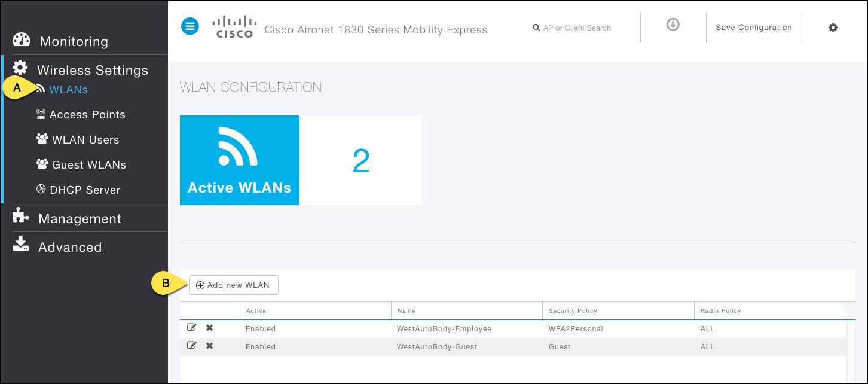Edit the WestAutoBody-Guest WLAN with pencil icon
This screenshot has width=868, height=384.
coord(192,345)
